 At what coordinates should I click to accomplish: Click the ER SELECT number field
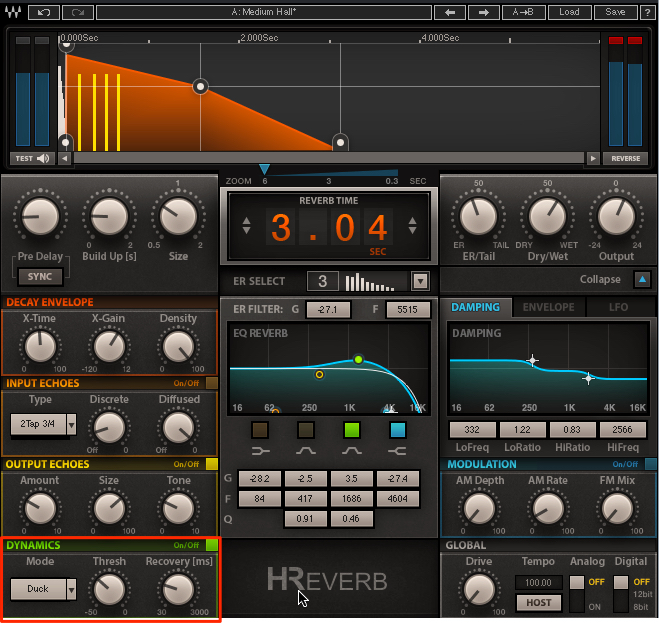click(322, 281)
